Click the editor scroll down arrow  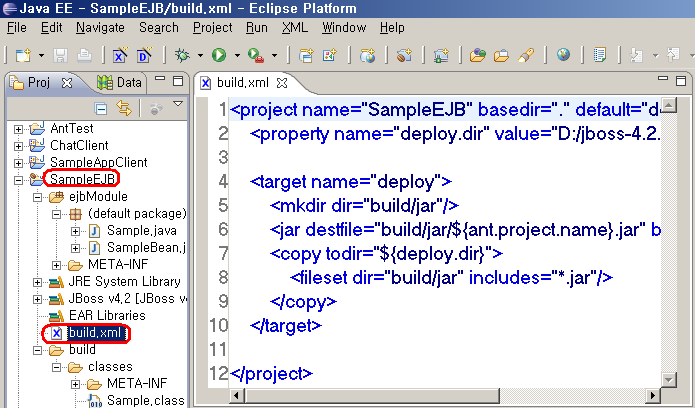pos(668,379)
